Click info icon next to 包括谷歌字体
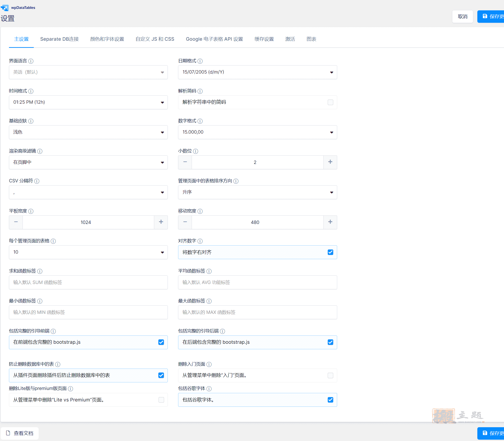The image size is (504, 441). [x=209, y=389]
